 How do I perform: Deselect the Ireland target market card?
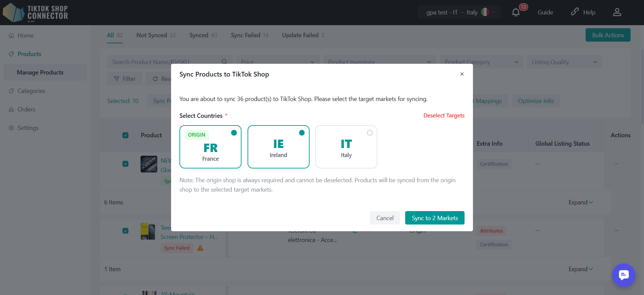pyautogui.click(x=278, y=147)
